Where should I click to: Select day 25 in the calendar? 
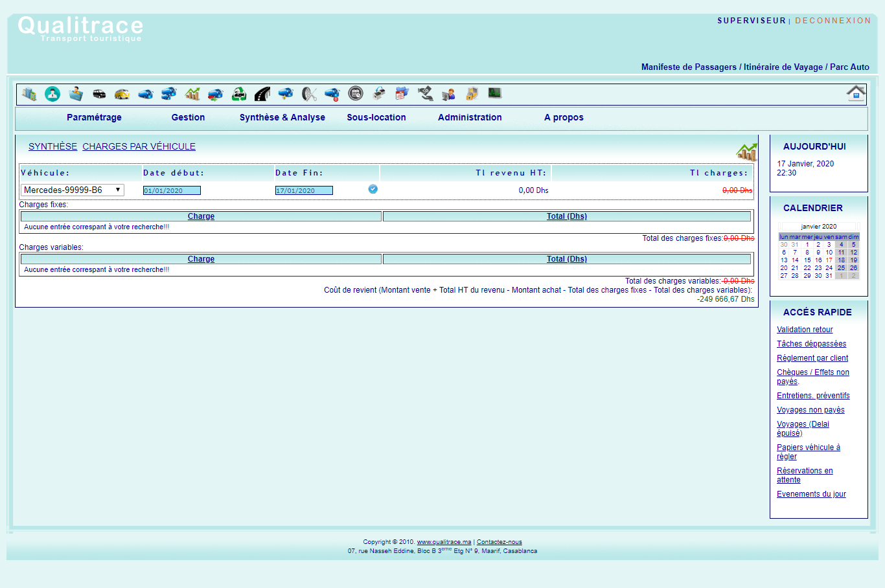841,267
